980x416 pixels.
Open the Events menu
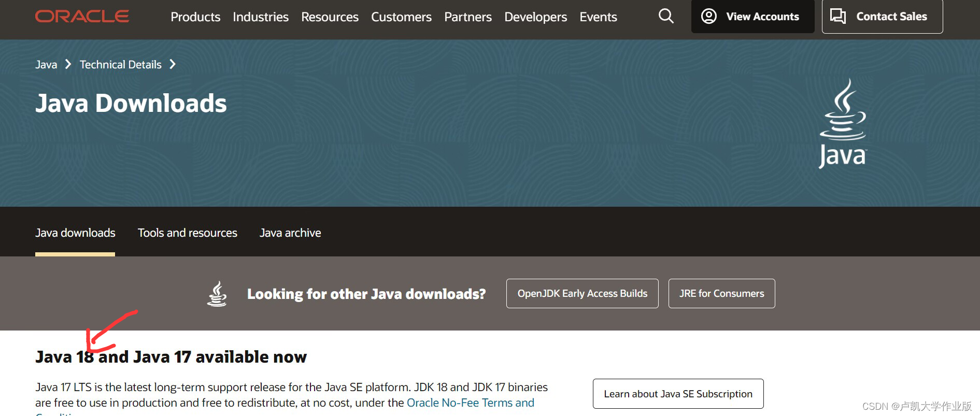tap(598, 17)
